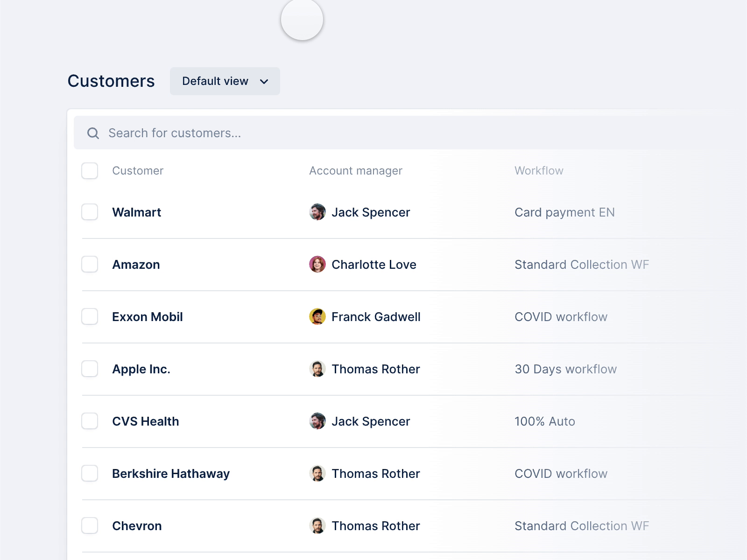Click Thomas Rother's avatar in Berkshire Hathaway row
Viewport: 747px width, 560px height.
[x=317, y=473]
